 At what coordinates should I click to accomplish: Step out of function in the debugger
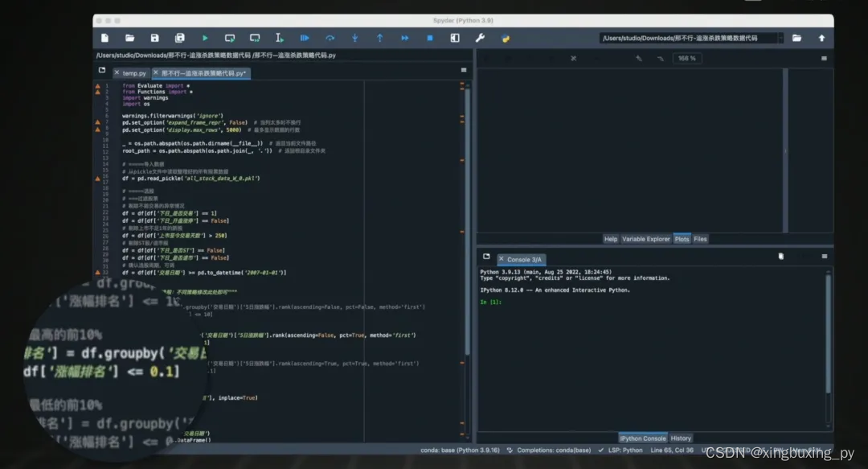coord(379,38)
